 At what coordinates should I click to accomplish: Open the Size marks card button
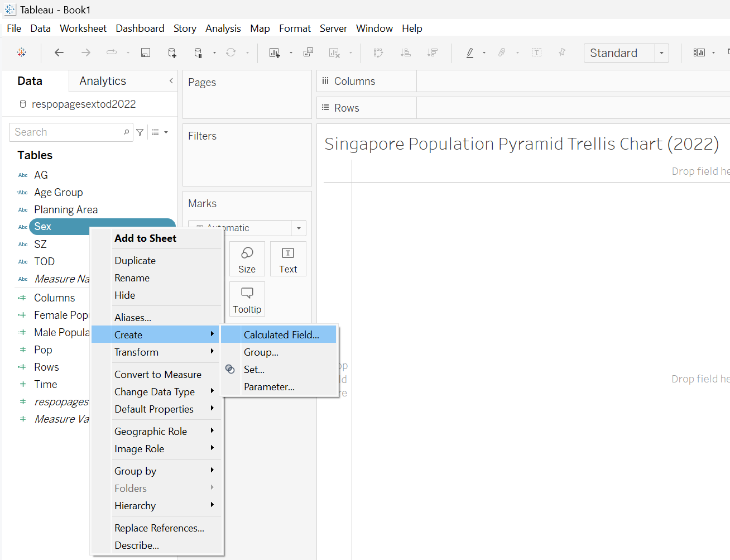[247, 259]
